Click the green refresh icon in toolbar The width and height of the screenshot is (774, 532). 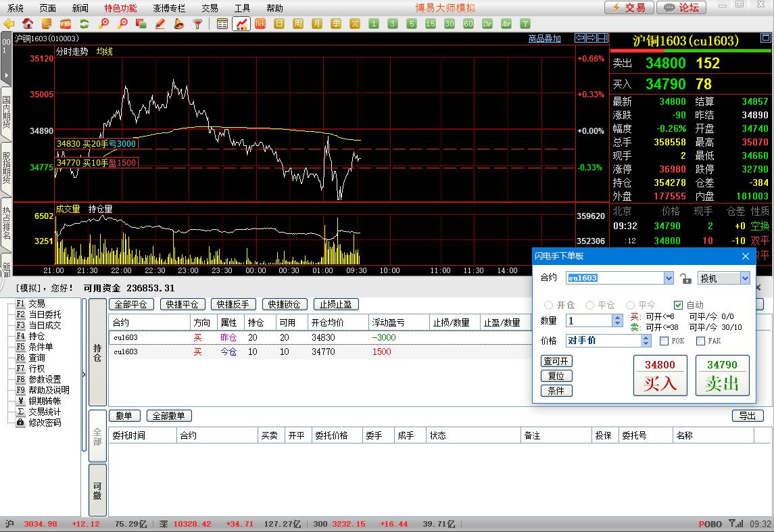(84, 24)
